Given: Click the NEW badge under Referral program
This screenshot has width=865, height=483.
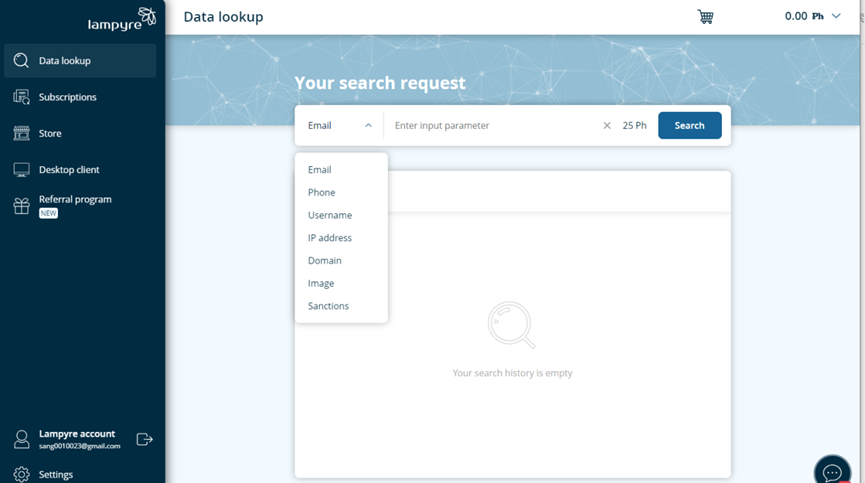Looking at the screenshot, I should click(x=49, y=213).
